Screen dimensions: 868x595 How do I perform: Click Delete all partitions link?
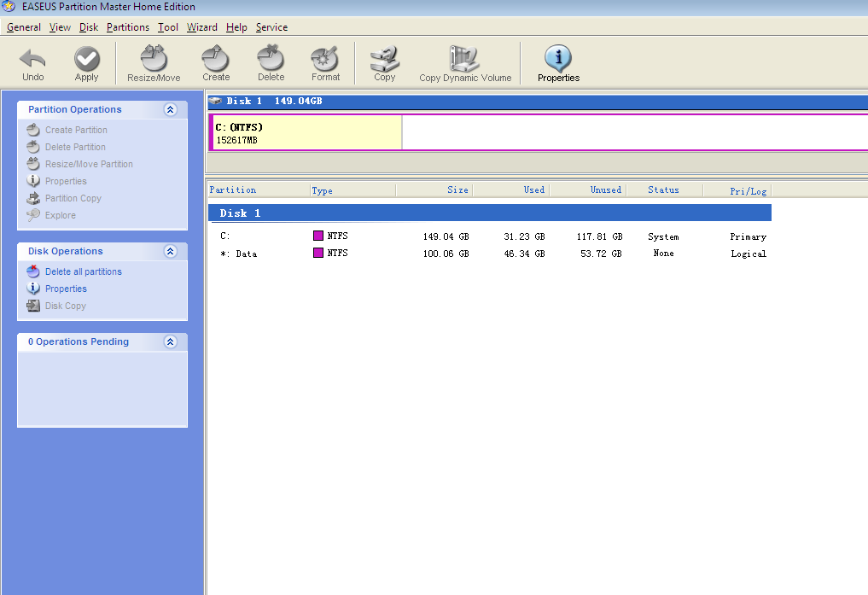[83, 271]
